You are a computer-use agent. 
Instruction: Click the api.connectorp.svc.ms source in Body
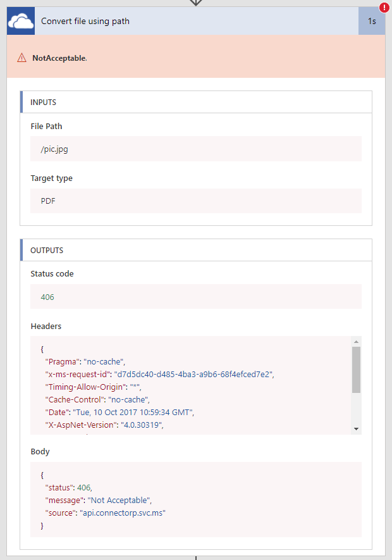[122, 513]
